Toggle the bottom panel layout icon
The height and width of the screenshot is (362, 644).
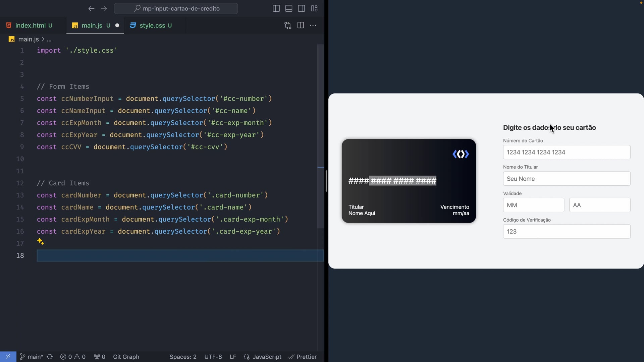click(x=289, y=9)
